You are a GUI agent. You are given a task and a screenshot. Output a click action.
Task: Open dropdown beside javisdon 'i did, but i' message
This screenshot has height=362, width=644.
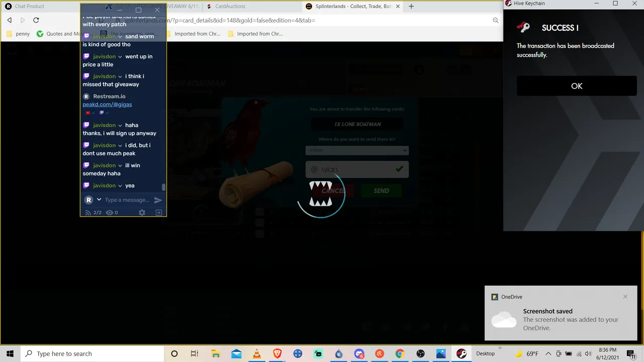pos(120,145)
